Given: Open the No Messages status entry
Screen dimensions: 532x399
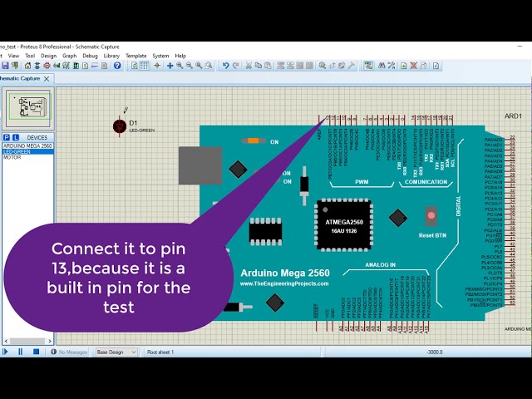Looking at the screenshot, I should coord(69,352).
